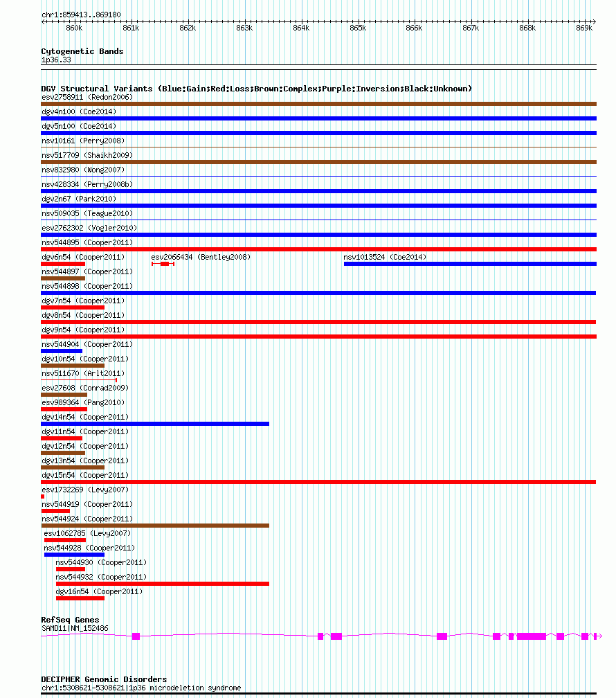Image resolution: width=616 pixels, height=698 pixels.
Task: Click the right arrow end of ruler
Action: tap(594, 21)
